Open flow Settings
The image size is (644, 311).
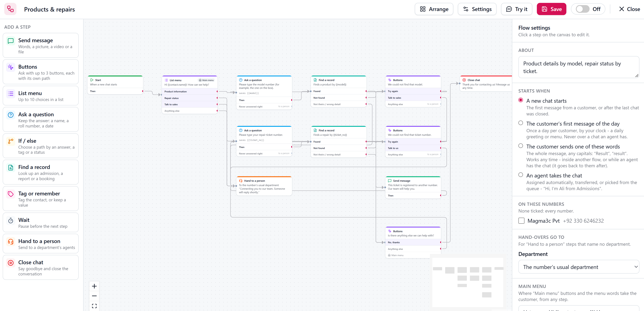pyautogui.click(x=477, y=9)
